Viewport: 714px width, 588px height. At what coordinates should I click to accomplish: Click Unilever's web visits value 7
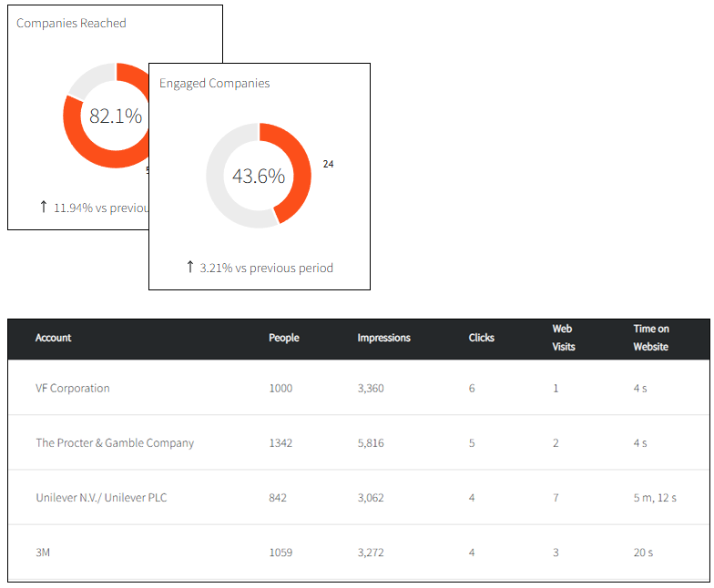tap(556, 497)
